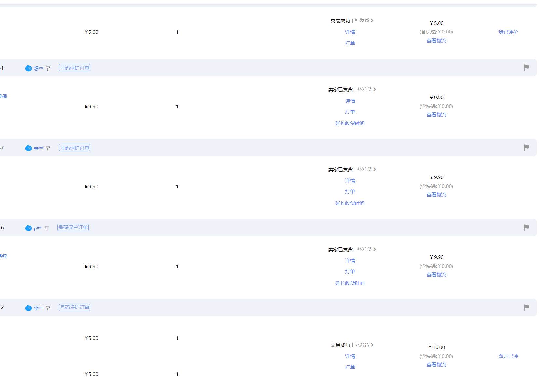Filter orders by buyer 李**
540x392 pixels.
click(x=48, y=308)
